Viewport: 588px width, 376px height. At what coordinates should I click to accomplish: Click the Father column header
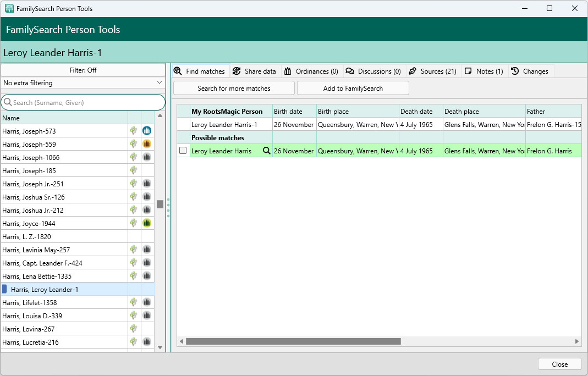pyautogui.click(x=553, y=112)
